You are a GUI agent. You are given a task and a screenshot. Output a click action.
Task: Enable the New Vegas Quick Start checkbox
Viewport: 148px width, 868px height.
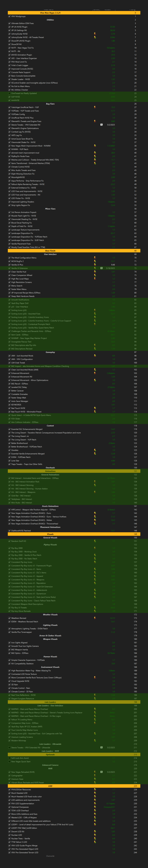[x=9, y=761]
